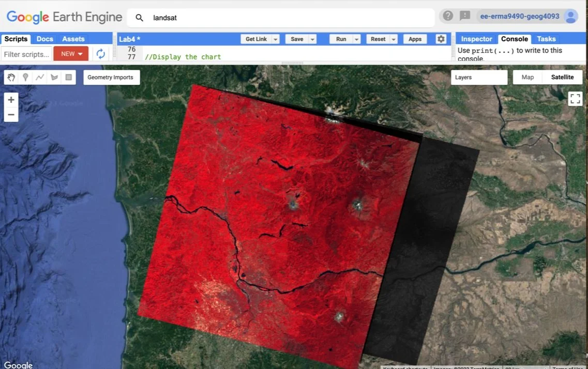
Task: Switch to the Docs tab
Action: tap(45, 39)
